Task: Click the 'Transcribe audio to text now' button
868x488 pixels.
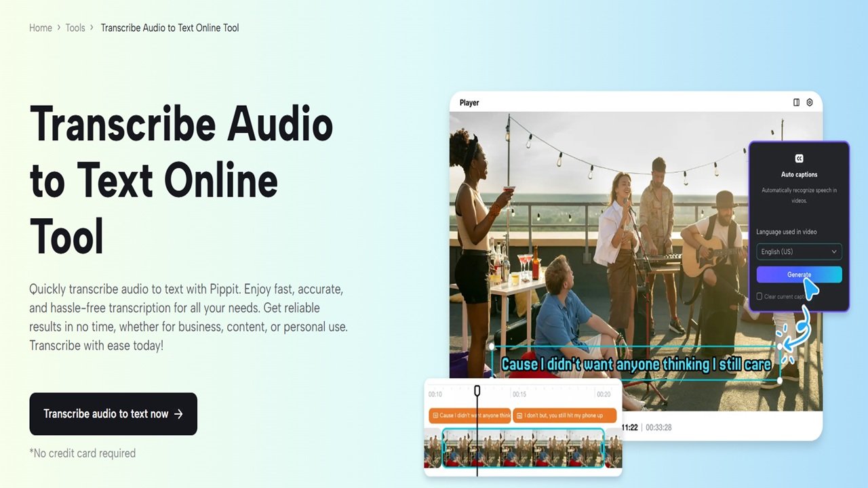Action: (x=113, y=413)
